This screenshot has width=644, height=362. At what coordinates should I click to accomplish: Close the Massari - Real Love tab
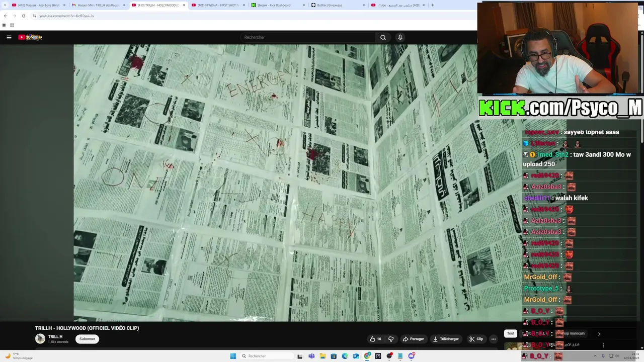tap(64, 5)
